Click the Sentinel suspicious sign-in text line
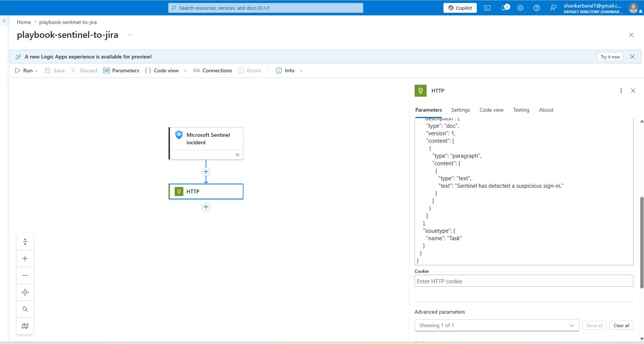The height and width of the screenshot is (344, 644). coord(501,186)
